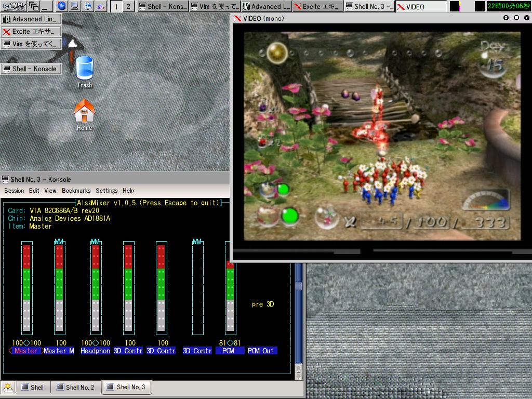
Task: Click the Vim window list button on desktop
Action: pos(31,44)
